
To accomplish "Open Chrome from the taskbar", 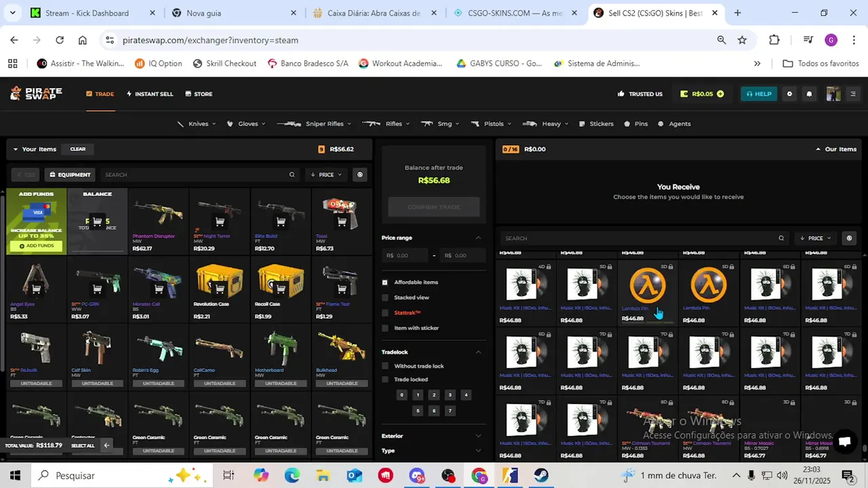I will pos(479,475).
